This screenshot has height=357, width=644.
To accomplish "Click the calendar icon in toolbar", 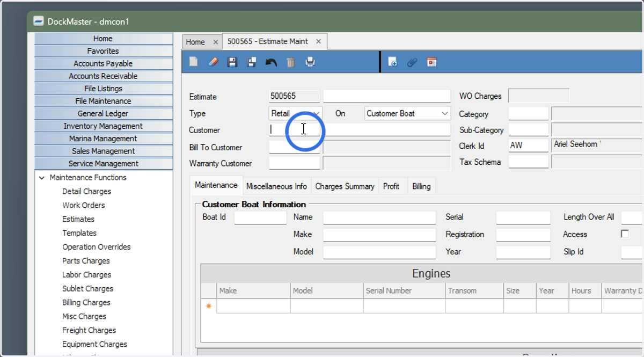I will pyautogui.click(x=431, y=62).
